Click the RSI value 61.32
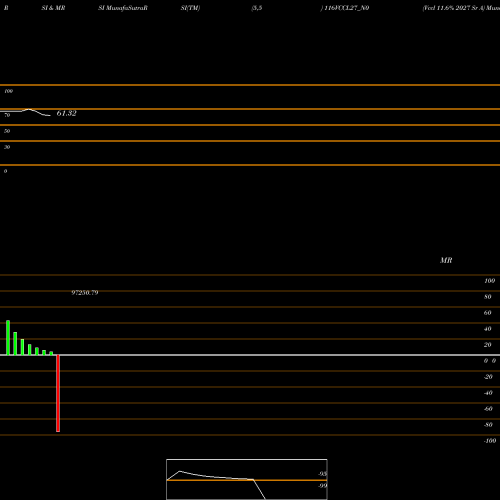Viewport: 500px width, 500px height. point(66,113)
